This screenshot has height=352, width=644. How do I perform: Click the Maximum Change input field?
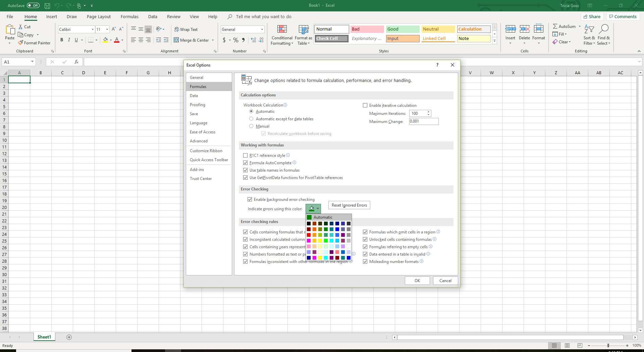(424, 122)
